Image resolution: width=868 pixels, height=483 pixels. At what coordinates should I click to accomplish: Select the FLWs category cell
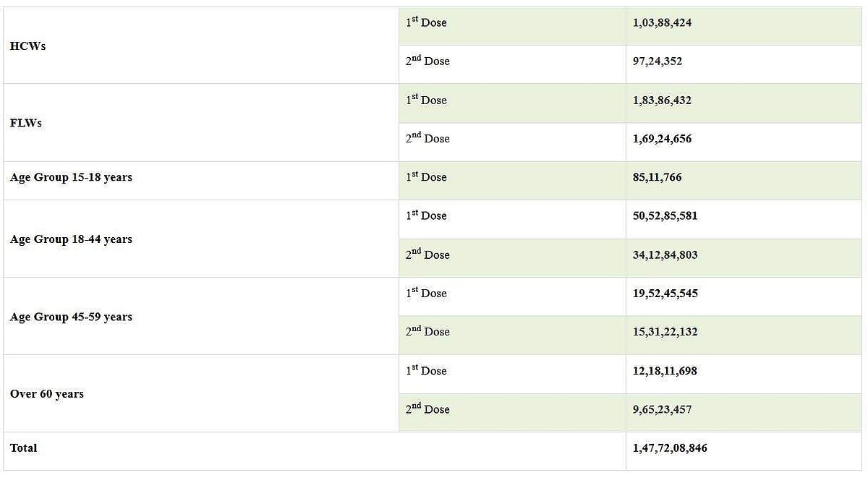(26, 123)
